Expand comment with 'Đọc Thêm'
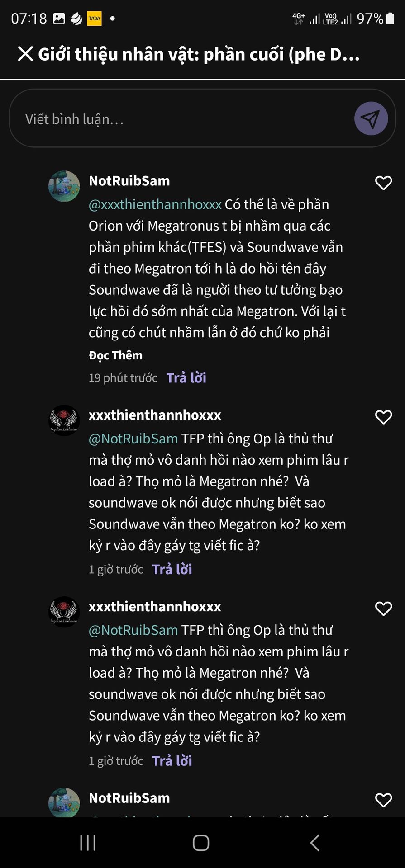The image size is (405, 868). point(115,355)
